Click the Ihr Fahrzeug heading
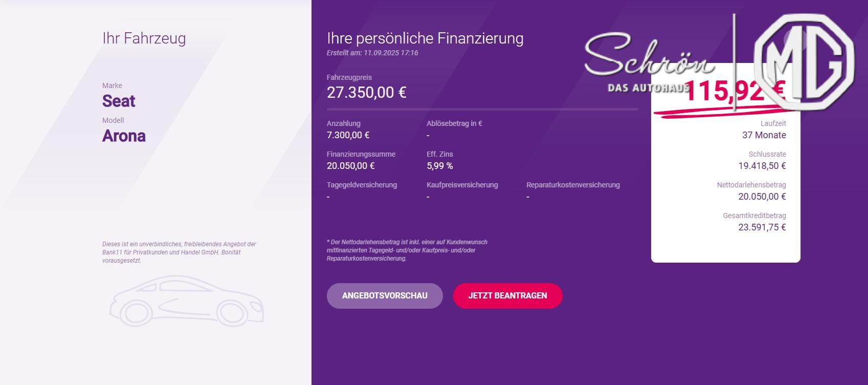 pyautogui.click(x=144, y=39)
